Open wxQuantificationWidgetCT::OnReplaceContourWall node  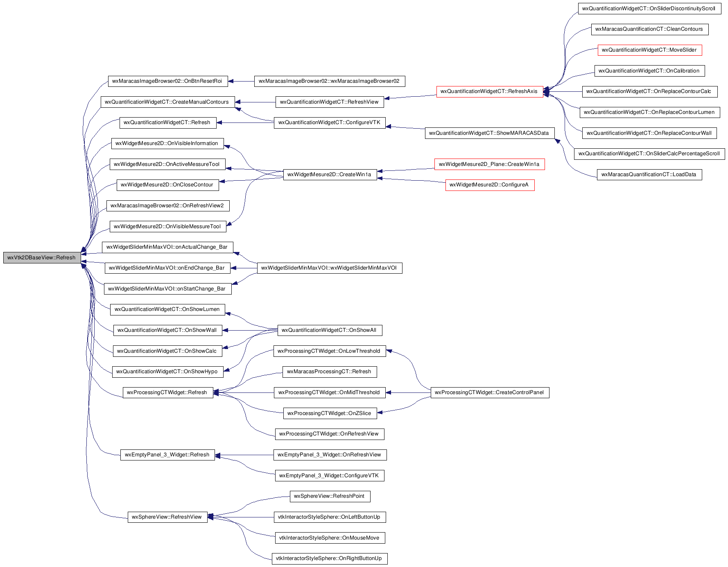[x=650, y=133]
